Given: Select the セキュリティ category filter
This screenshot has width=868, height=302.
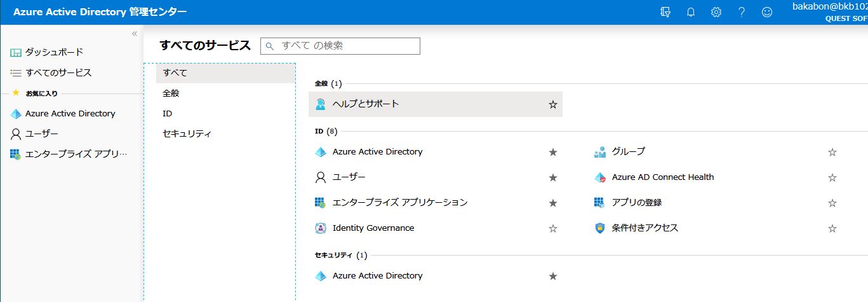Looking at the screenshot, I should (225, 134).
